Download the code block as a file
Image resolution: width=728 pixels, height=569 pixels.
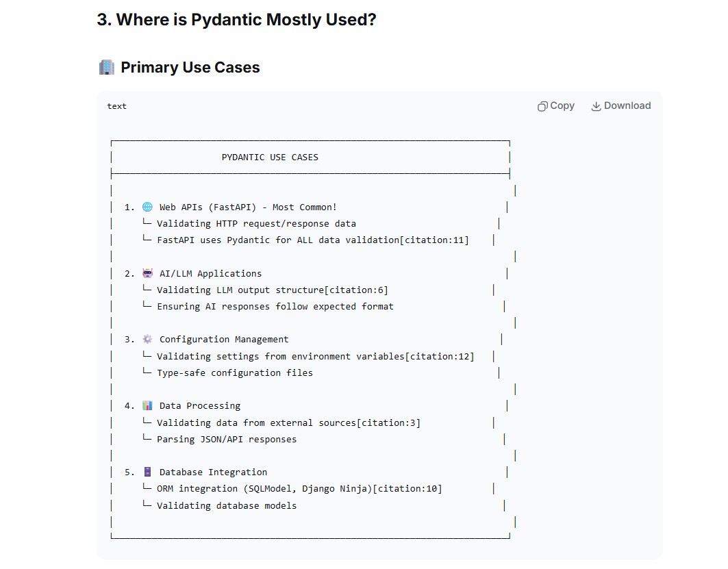point(620,106)
